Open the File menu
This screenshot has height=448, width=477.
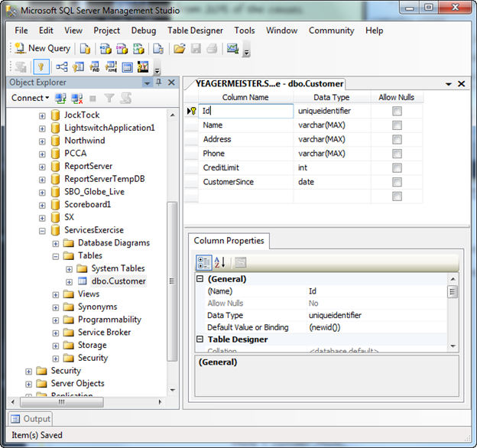pyautogui.click(x=21, y=31)
